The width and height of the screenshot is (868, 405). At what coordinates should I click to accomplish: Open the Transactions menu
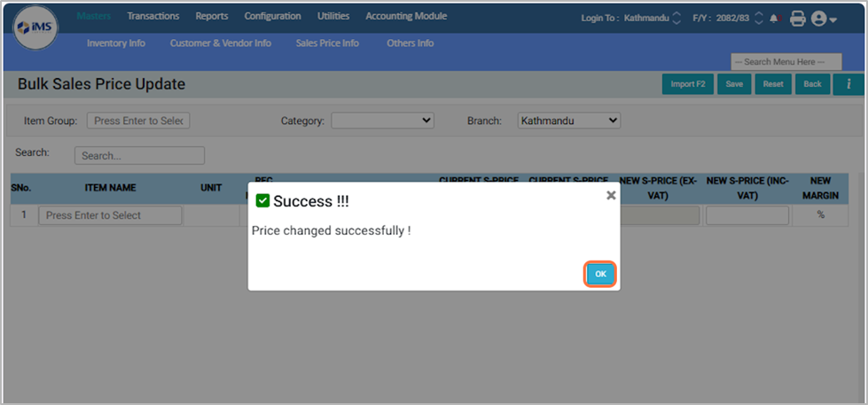[x=152, y=16]
